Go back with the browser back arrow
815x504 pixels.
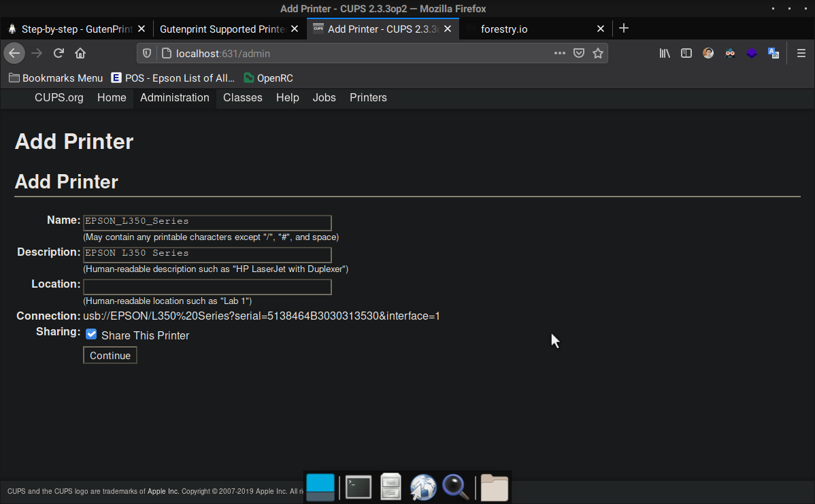click(14, 53)
